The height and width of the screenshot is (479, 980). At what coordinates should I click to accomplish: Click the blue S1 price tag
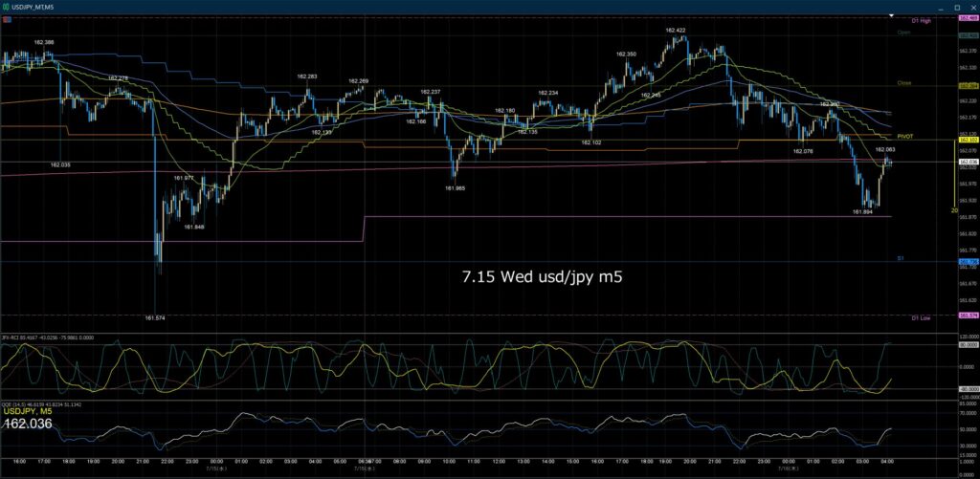969,262
